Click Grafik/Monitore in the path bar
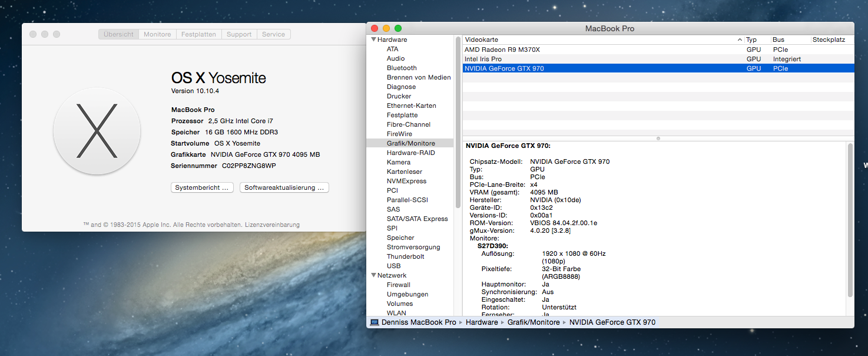The height and width of the screenshot is (356, 868). pos(534,322)
